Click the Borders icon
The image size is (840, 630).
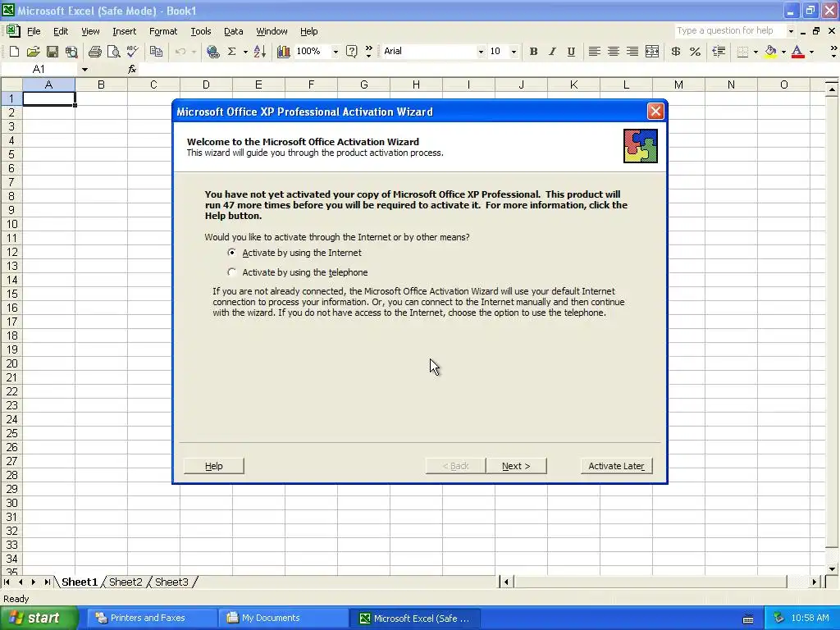[742, 52]
